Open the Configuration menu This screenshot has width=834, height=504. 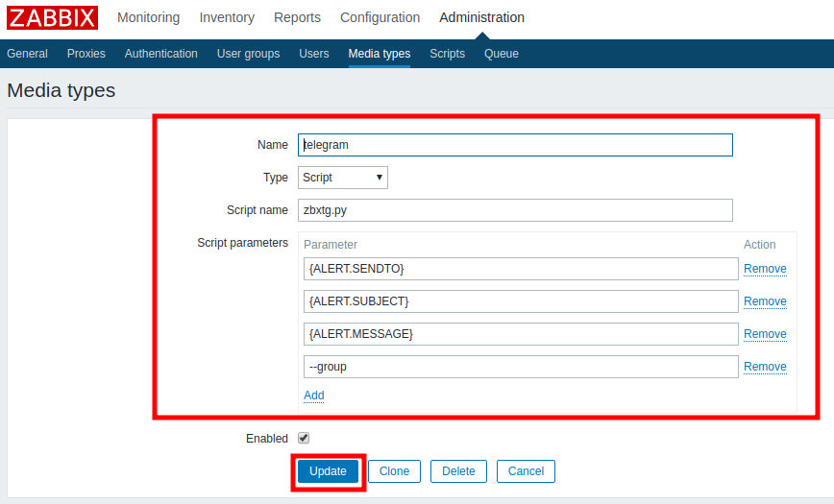pos(380,17)
